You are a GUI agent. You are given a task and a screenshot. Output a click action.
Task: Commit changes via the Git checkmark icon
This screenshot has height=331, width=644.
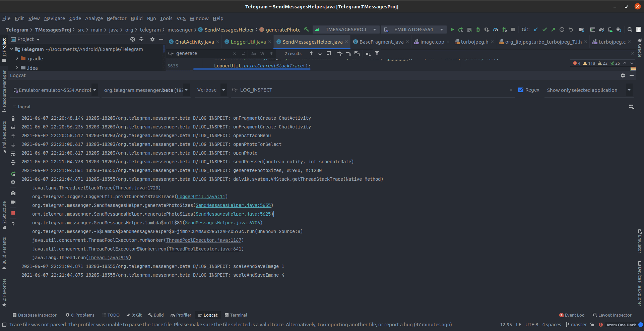pyautogui.click(x=544, y=30)
